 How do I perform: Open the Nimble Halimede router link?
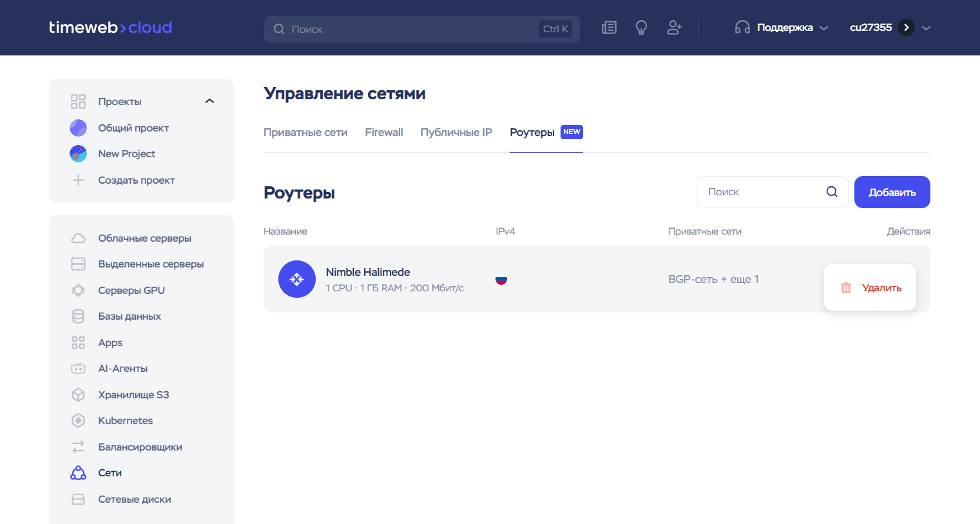(x=368, y=272)
